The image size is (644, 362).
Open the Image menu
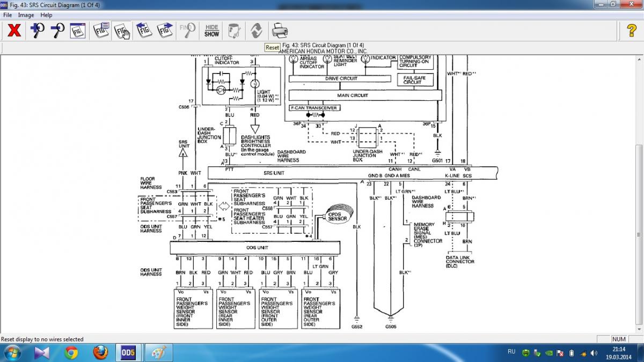[26, 15]
